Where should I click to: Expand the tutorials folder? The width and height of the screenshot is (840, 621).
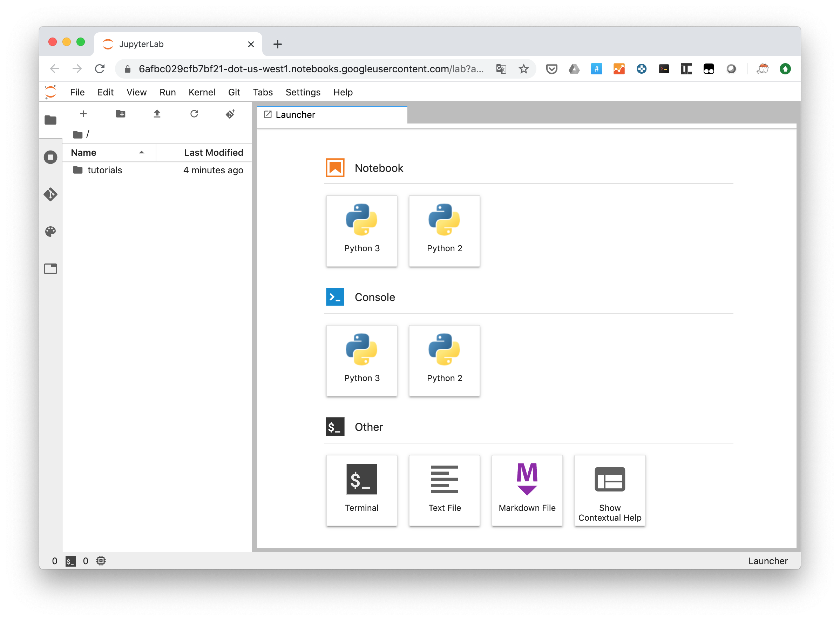[x=104, y=170]
